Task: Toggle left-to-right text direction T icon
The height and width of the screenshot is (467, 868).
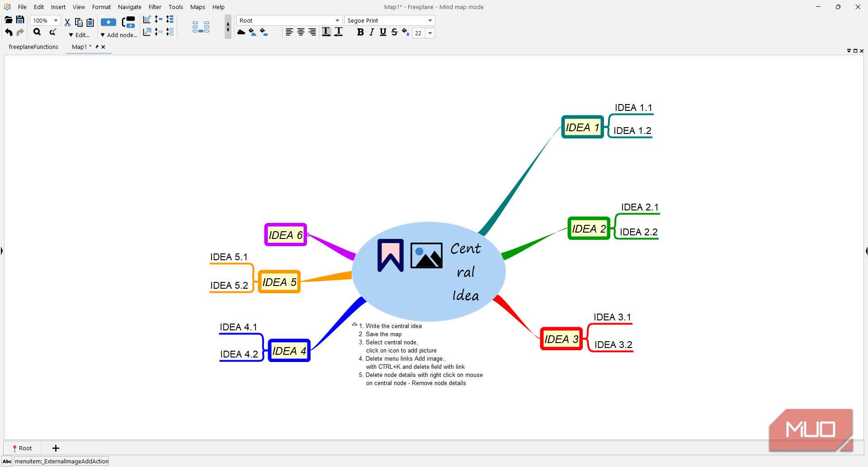Action: click(326, 32)
